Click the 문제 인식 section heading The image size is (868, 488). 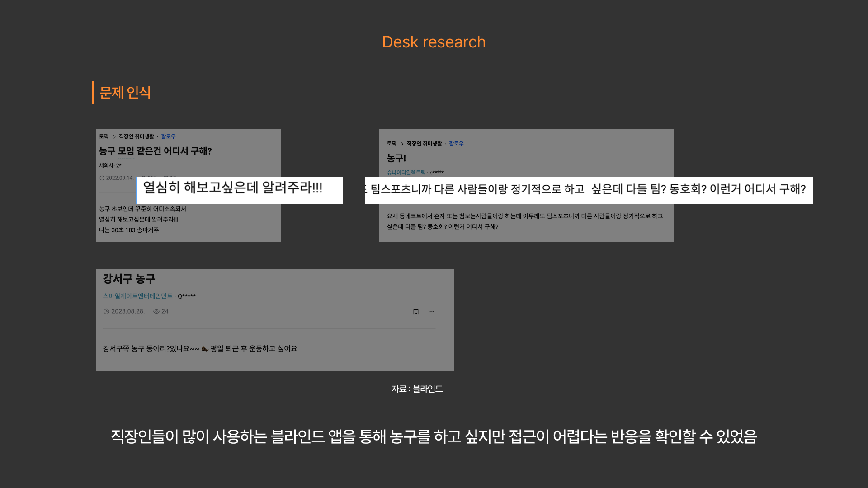point(125,93)
